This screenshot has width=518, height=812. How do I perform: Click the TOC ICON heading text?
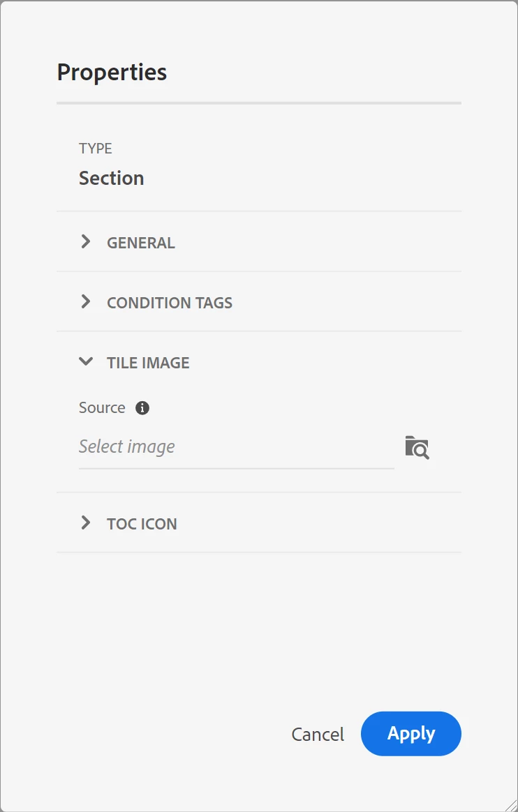[x=142, y=524]
